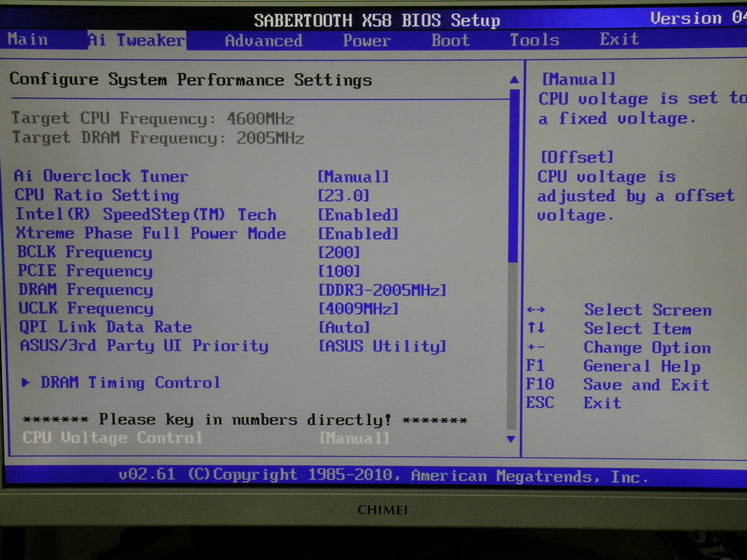Image resolution: width=747 pixels, height=560 pixels.
Task: Open UCLK Frequency [4009MHz] options
Action: coord(358,308)
